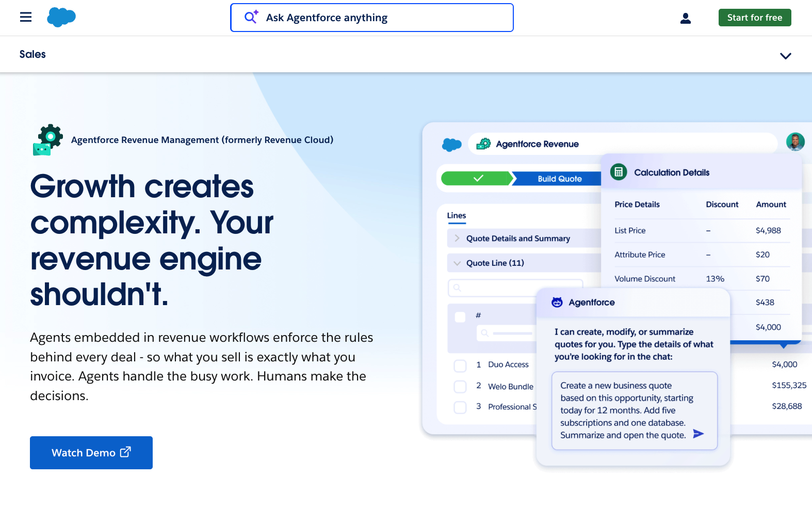Click the $28,688 amount
This screenshot has height=508, width=812.
[787, 406]
